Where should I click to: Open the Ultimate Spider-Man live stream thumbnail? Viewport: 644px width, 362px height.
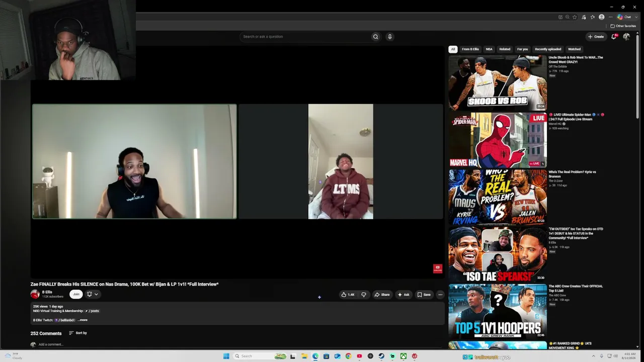coord(498,140)
